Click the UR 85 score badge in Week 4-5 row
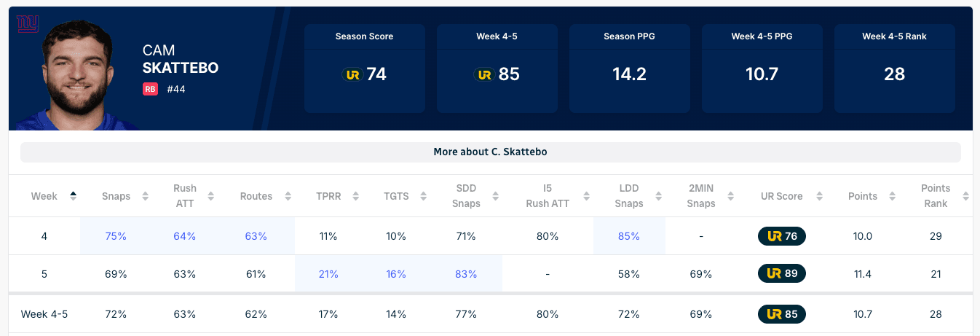This screenshot has height=336, width=980. coord(781,314)
